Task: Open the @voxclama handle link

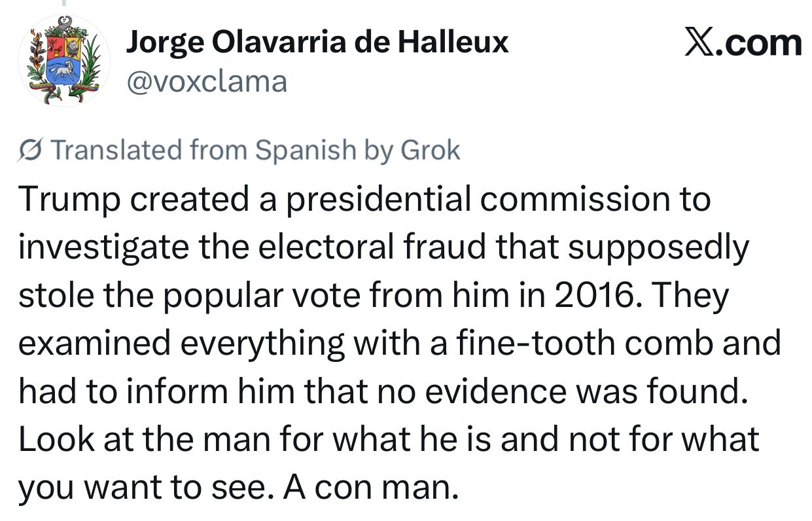Action: point(205,82)
